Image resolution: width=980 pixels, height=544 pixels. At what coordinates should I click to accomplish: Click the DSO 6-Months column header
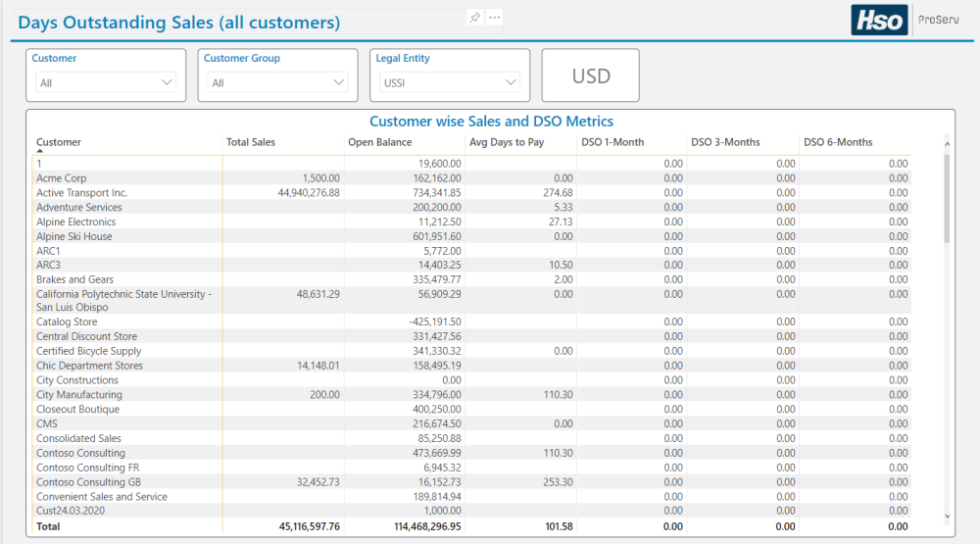tap(838, 142)
